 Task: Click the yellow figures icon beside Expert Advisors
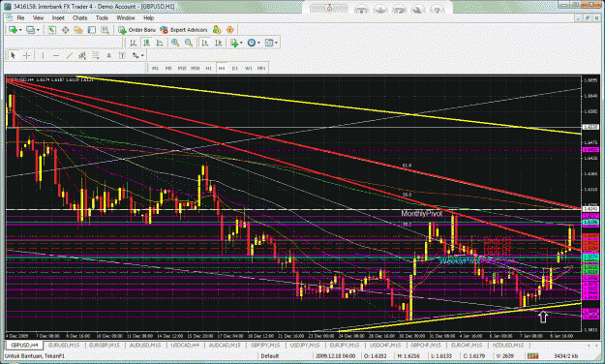coord(217,30)
